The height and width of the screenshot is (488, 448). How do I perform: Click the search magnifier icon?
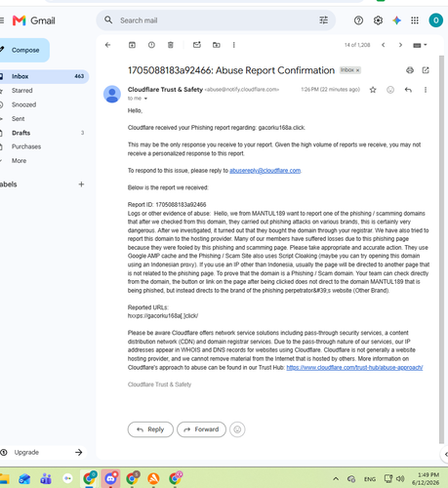108,20
